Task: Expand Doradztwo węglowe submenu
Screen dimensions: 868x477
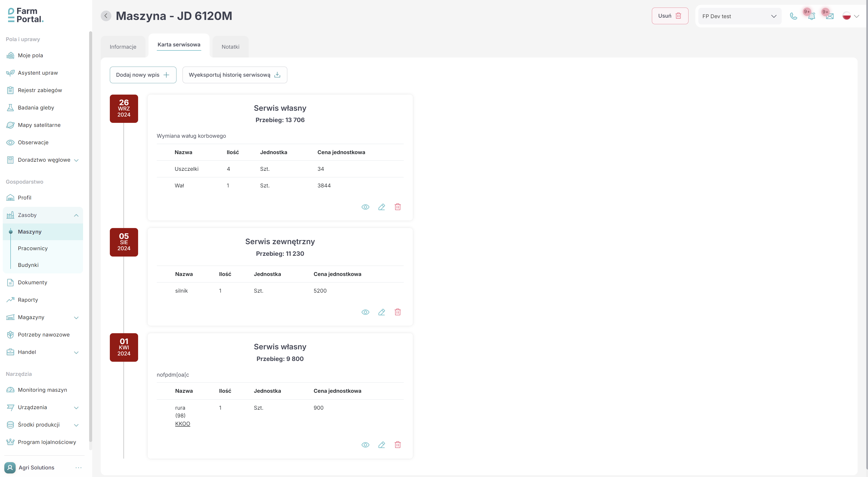Action: tap(76, 160)
